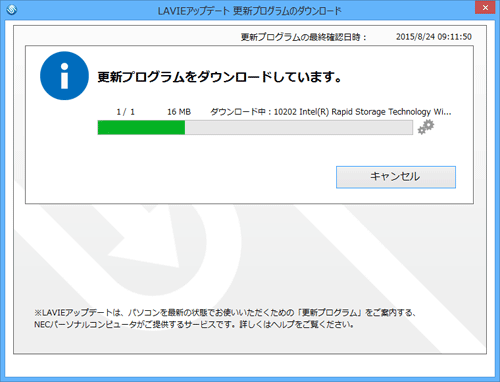Click the label '更新プログラムの最終確認日時：'
The image size is (500, 382).
(x=304, y=37)
